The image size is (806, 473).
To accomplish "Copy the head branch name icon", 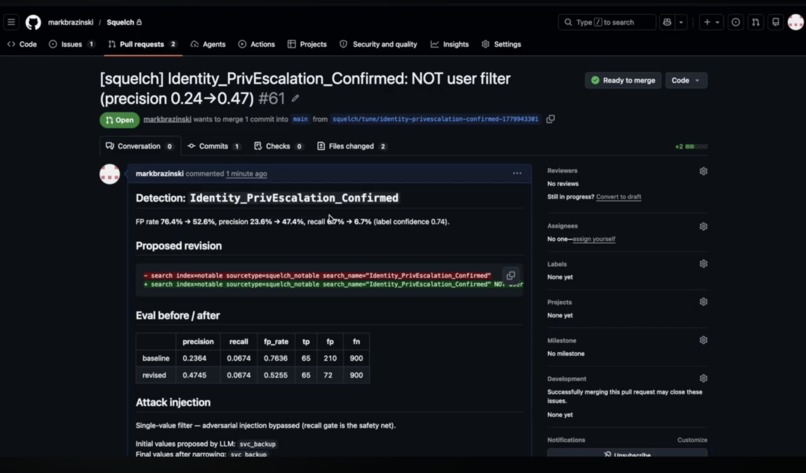I will coord(551,119).
